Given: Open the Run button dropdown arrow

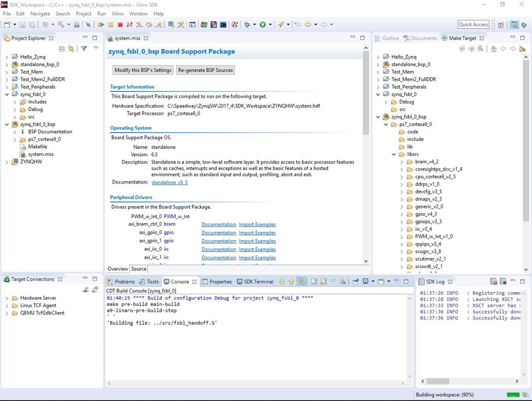Looking at the screenshot, I should tap(270, 25).
